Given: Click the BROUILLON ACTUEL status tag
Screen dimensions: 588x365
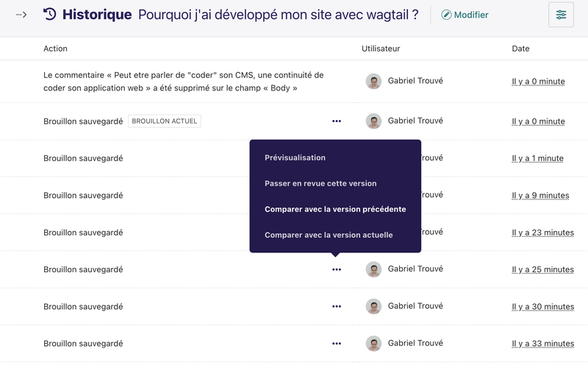Looking at the screenshot, I should (164, 121).
